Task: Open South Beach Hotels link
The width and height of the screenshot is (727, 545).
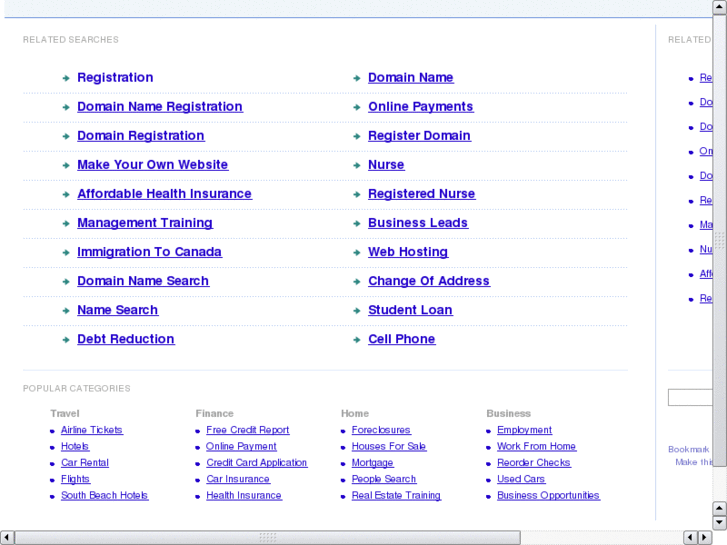Action: coord(104,495)
